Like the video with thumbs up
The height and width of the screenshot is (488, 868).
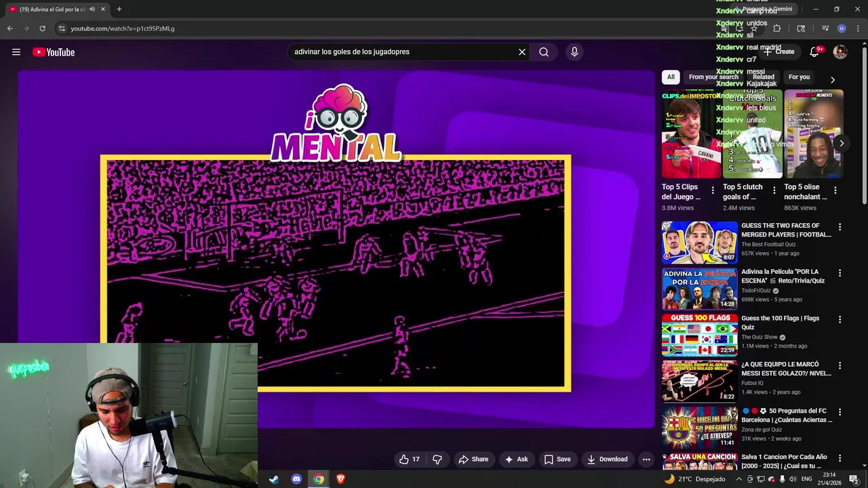click(410, 459)
